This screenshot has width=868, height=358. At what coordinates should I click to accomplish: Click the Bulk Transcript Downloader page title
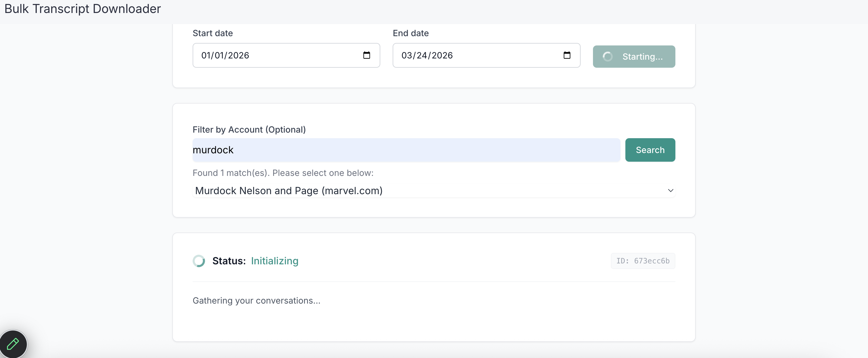[82, 9]
